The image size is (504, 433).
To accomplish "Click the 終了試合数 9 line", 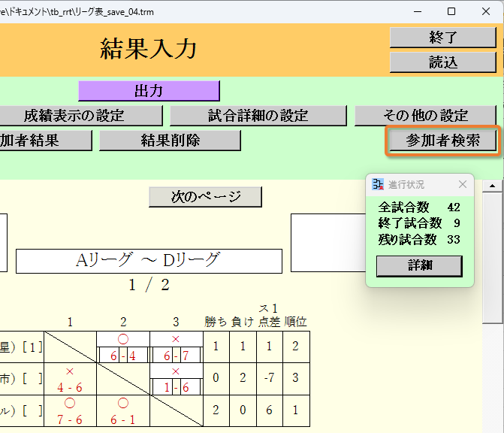I will tap(419, 223).
